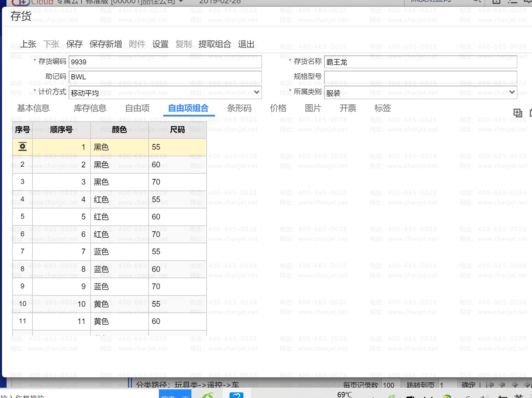Click the previous page arrow icon
Viewport: 532px width, 398px height.
click(502, 385)
